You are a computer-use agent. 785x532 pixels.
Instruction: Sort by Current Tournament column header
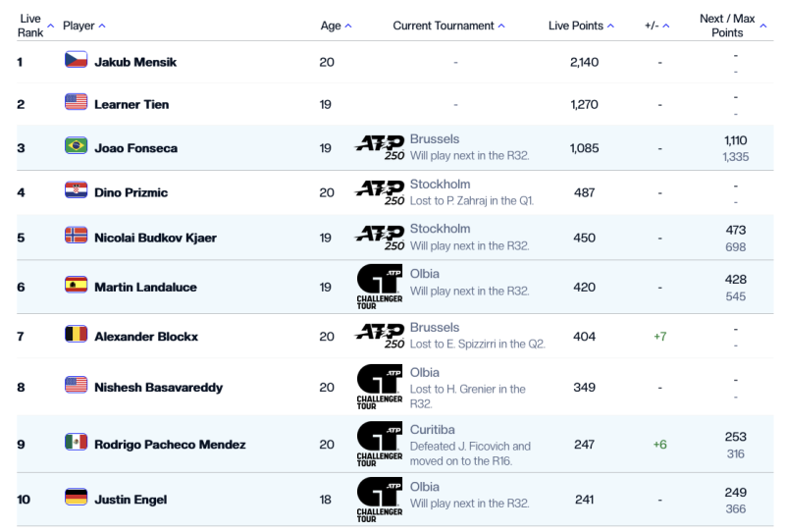[x=448, y=26]
